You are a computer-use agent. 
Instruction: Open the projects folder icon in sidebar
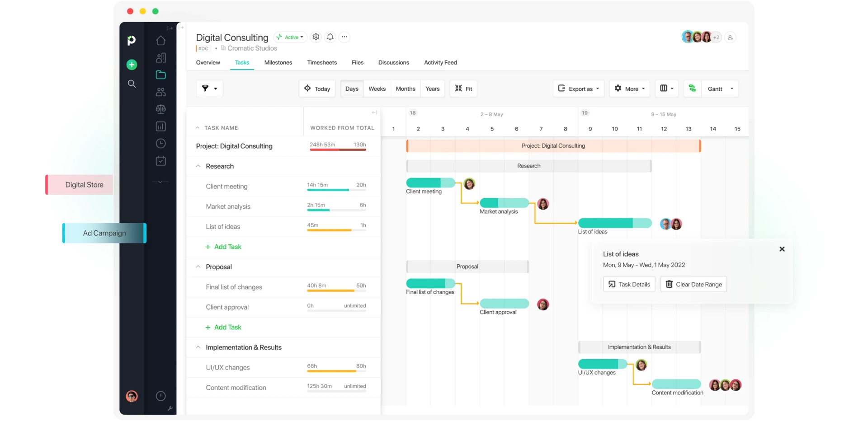160,75
